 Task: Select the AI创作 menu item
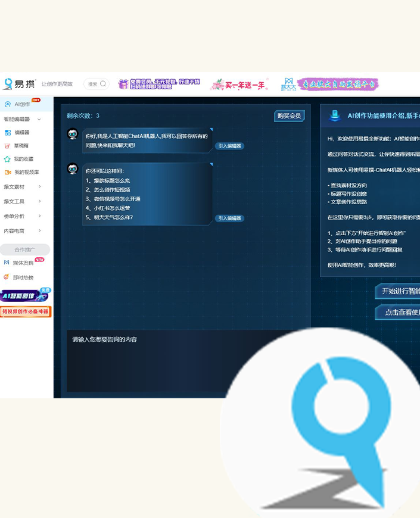[22, 104]
